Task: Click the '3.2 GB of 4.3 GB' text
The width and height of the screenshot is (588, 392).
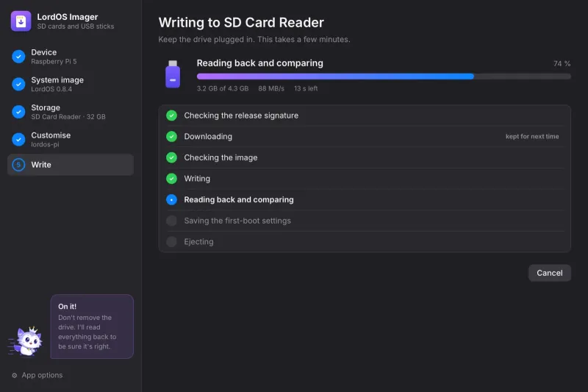Action: tap(223, 88)
